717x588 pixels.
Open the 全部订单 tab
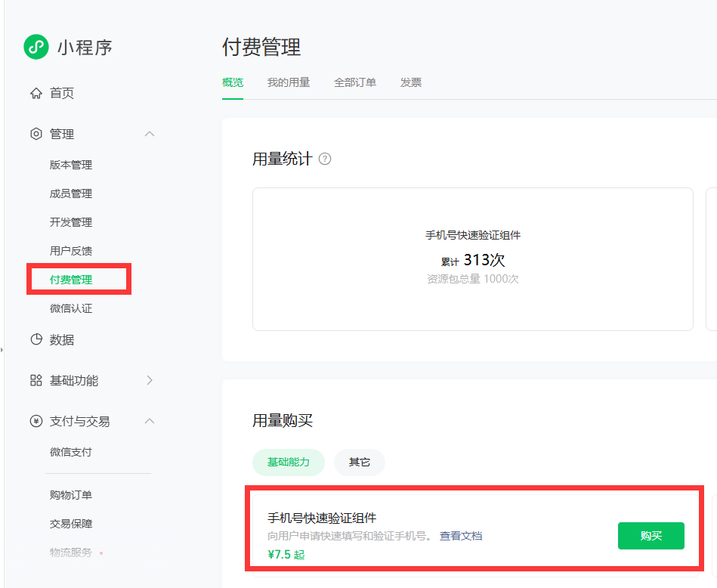[x=355, y=82]
